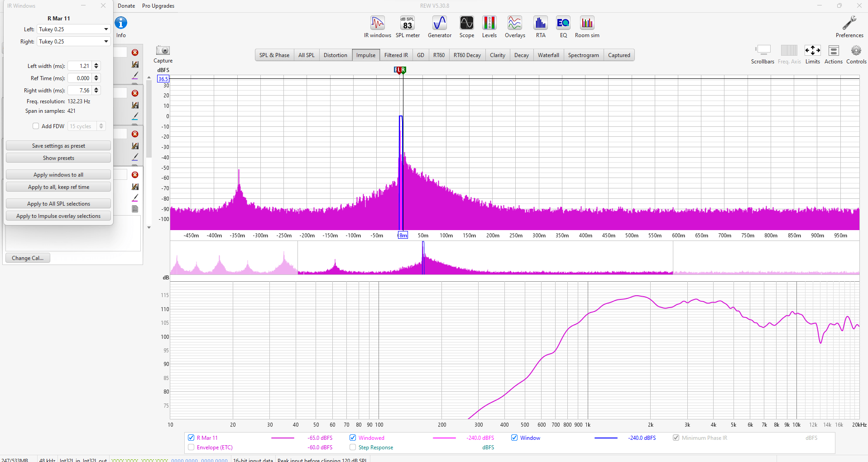The image size is (868, 462).
Task: Enable the Add FDW checkbox
Action: click(x=36, y=126)
